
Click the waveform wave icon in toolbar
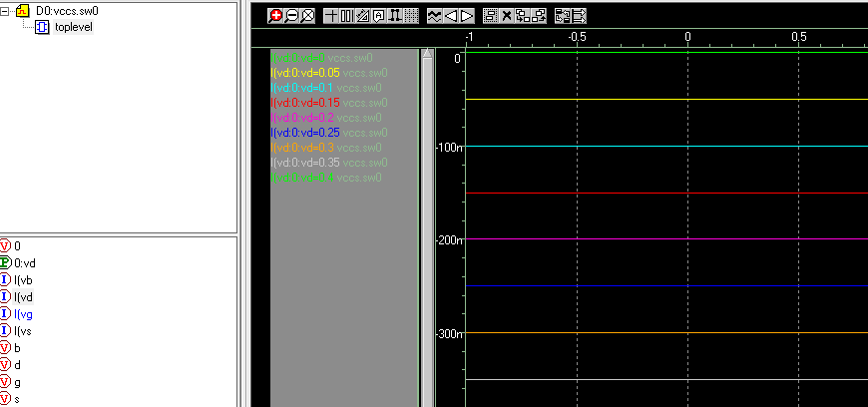pyautogui.click(x=435, y=16)
